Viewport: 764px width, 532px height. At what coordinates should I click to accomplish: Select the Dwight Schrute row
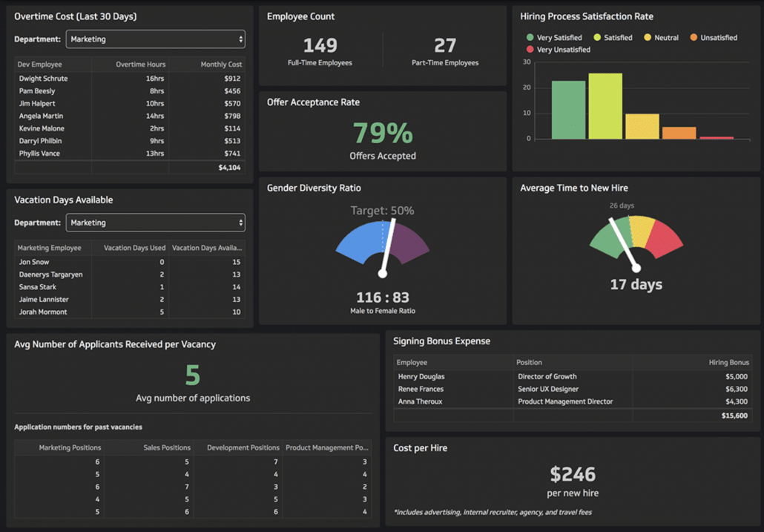tap(43, 79)
